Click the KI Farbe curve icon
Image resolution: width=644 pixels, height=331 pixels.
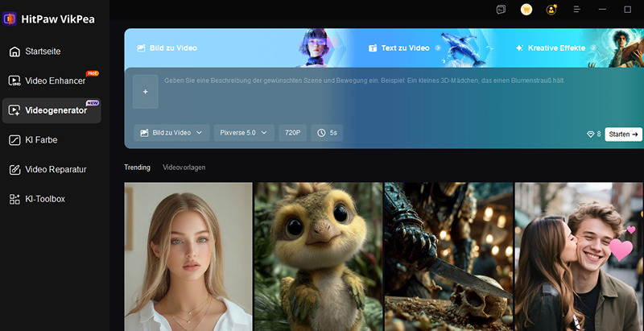coord(14,140)
